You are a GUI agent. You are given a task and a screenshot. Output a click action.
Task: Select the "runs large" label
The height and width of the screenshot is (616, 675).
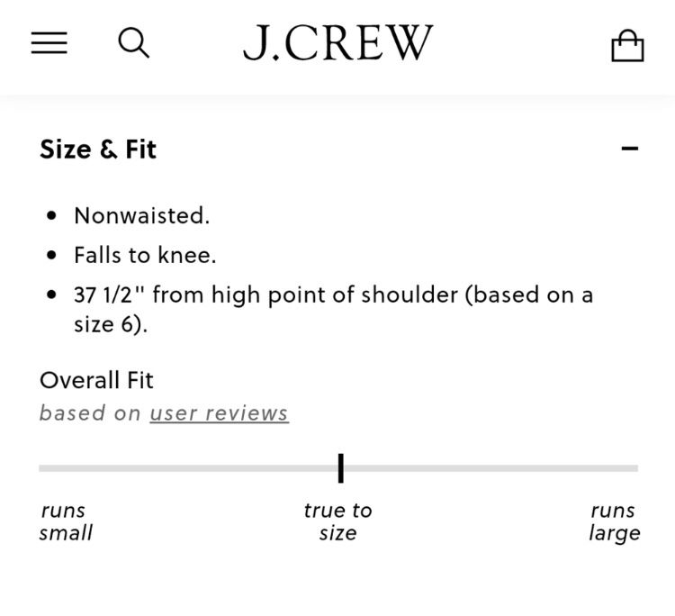point(615,521)
